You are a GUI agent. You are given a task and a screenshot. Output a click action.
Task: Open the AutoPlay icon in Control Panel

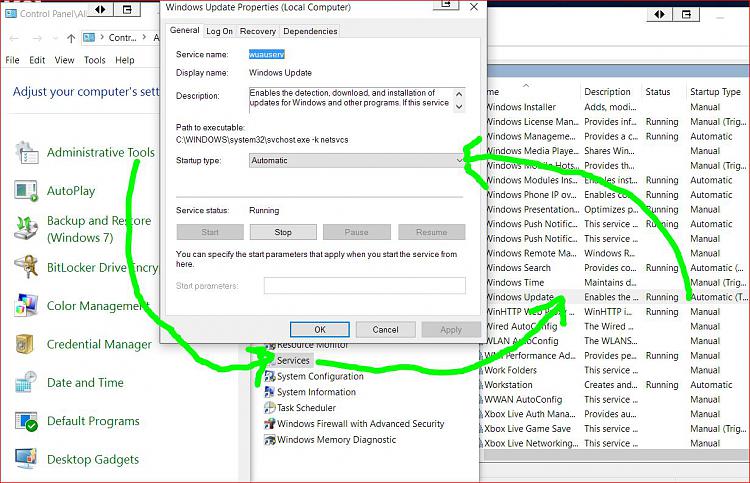tap(26, 191)
